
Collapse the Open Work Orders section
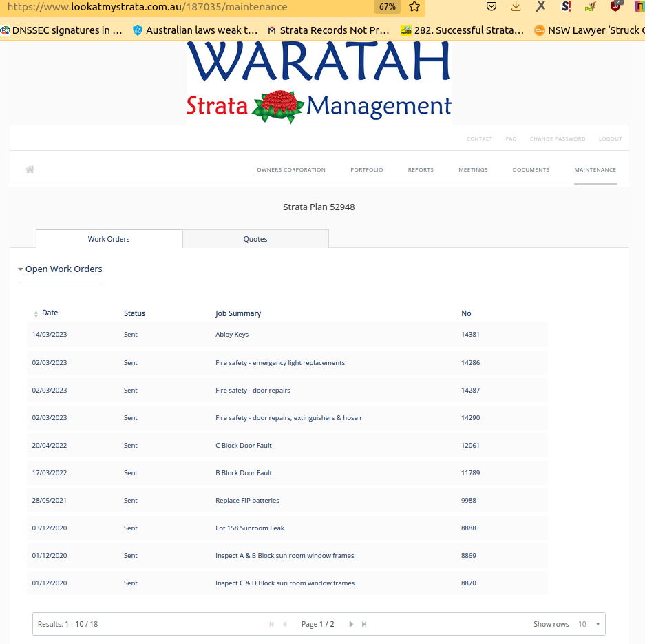(60, 269)
